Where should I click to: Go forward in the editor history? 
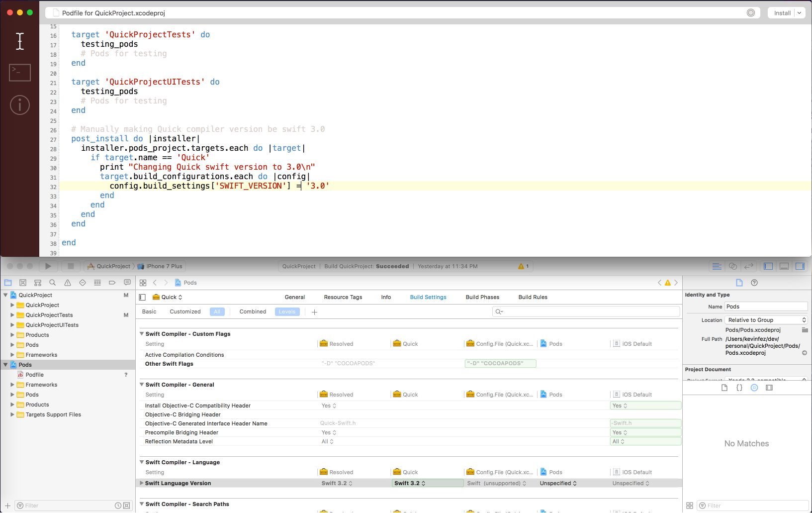coord(166,283)
